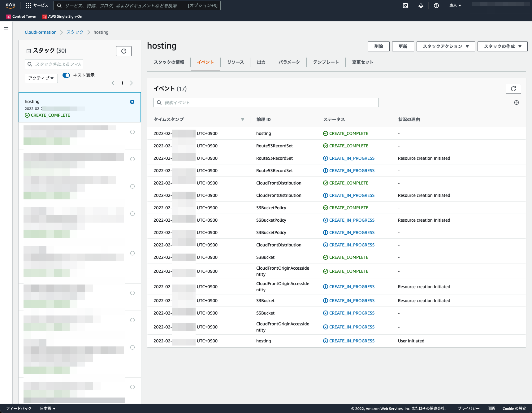The width and height of the screenshot is (532, 413).
Task: Switch to リソース tab
Action: [x=236, y=62]
